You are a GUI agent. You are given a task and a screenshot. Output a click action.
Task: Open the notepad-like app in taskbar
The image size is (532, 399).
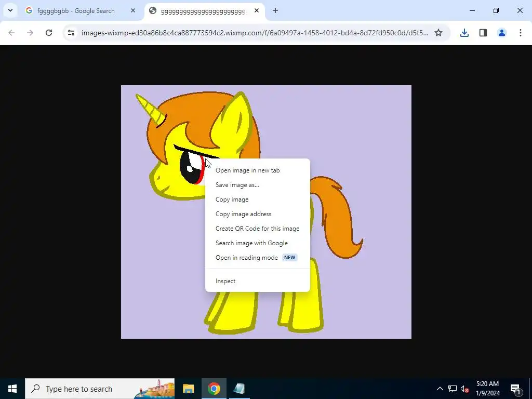coord(239,389)
